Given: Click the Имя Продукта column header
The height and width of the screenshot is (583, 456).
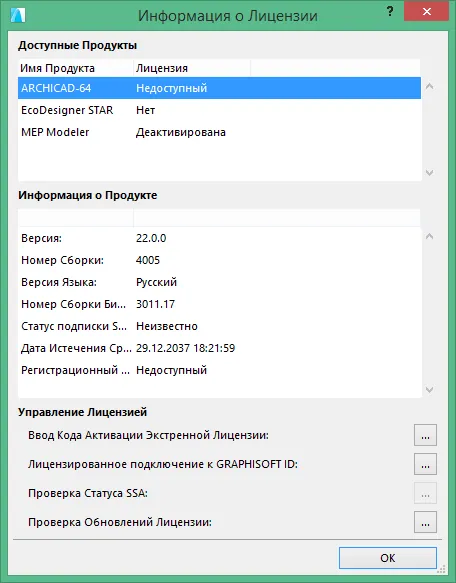Looking at the screenshot, I should 76,68.
